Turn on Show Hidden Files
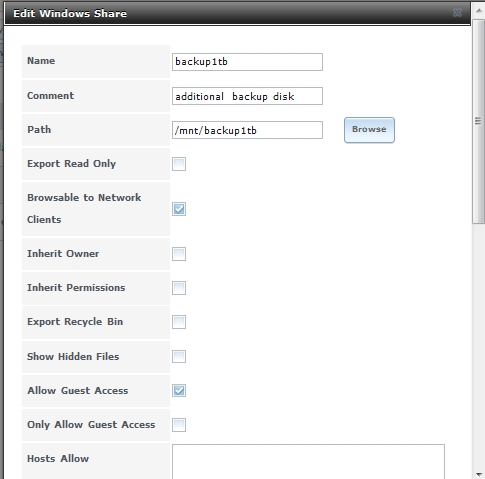Screen dimensions: 485x479 click(179, 356)
